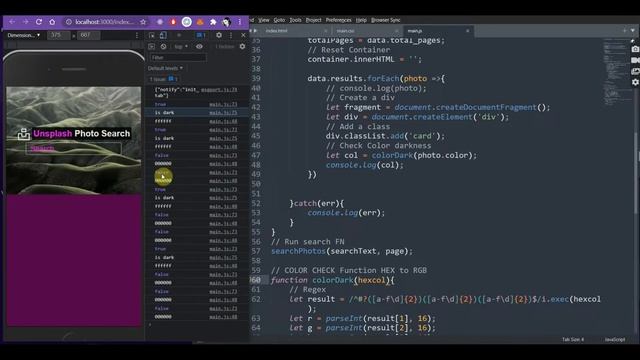The width and height of the screenshot is (640, 360).
Task: Click line number 60 in the gutter
Action: click(256, 280)
